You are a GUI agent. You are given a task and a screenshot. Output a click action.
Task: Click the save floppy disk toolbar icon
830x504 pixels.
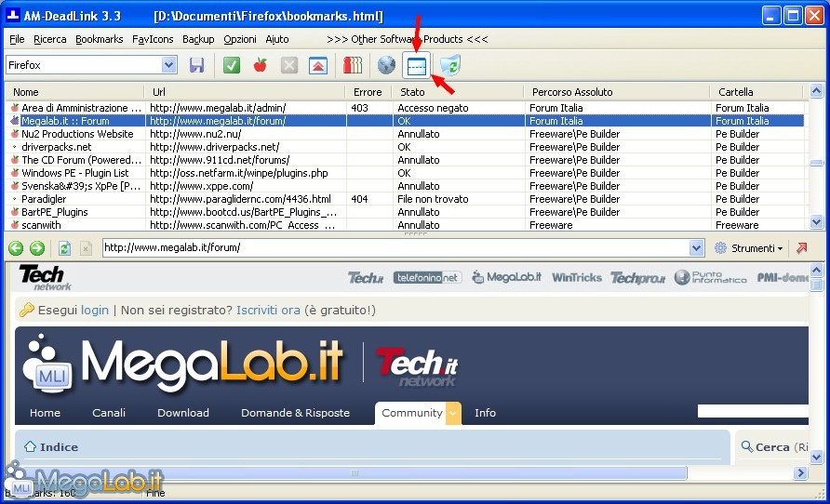pyautogui.click(x=196, y=65)
